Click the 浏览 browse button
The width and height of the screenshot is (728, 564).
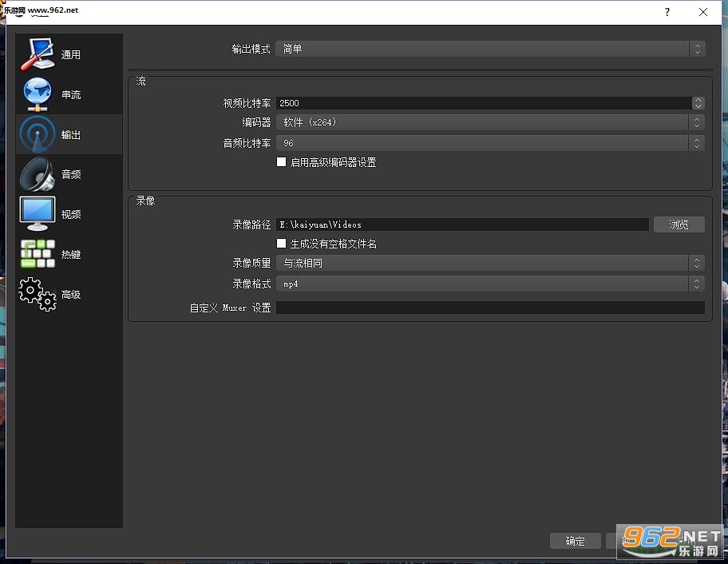tap(679, 224)
